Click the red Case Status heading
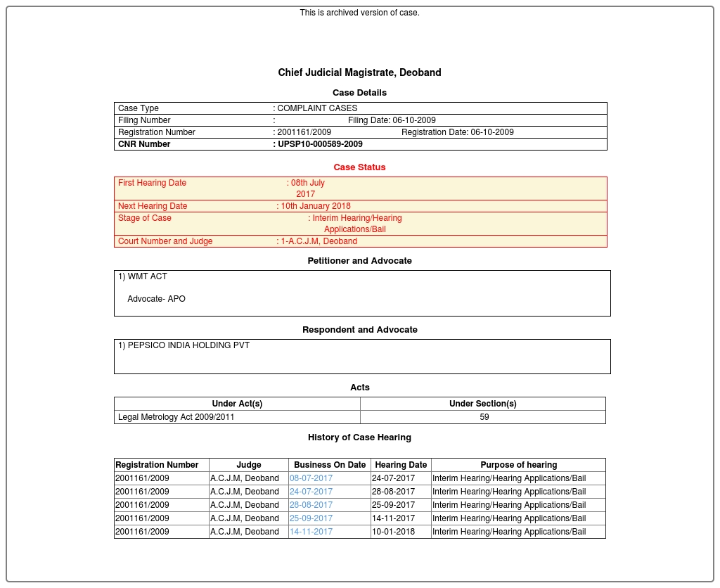Viewport: 720px width, 588px height. coord(359,167)
